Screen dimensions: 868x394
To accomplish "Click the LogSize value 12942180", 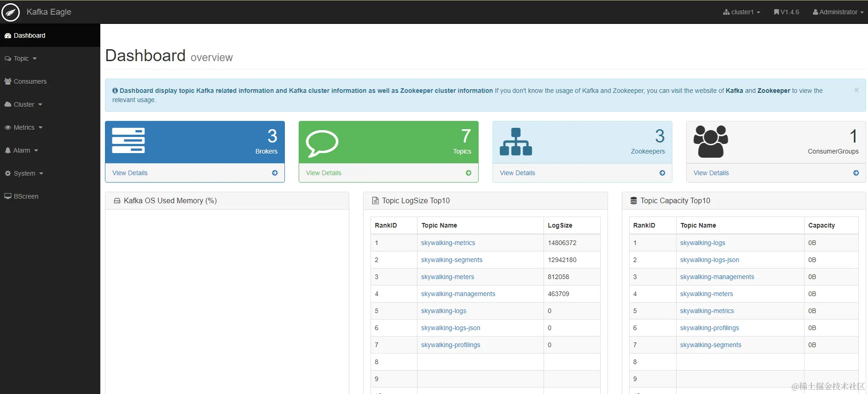I will coord(562,260).
